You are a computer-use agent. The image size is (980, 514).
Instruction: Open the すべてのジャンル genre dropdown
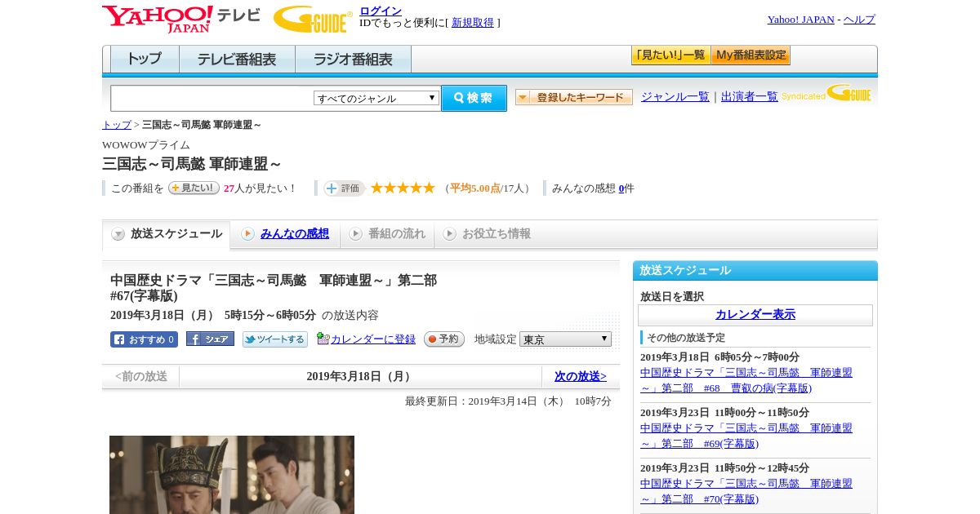click(376, 98)
